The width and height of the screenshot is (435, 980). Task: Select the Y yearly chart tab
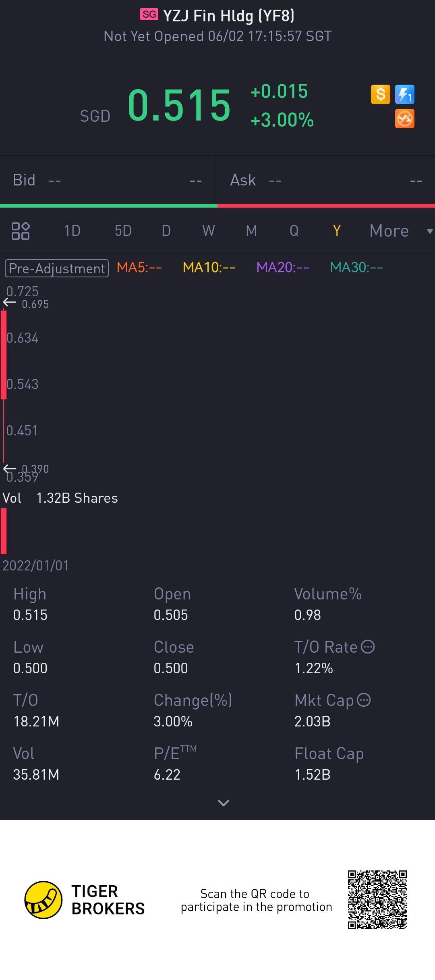click(337, 231)
